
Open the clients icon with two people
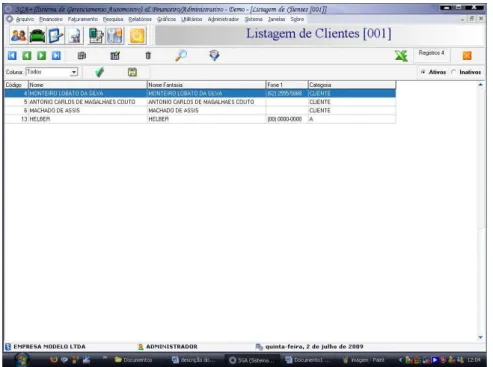pos(18,36)
